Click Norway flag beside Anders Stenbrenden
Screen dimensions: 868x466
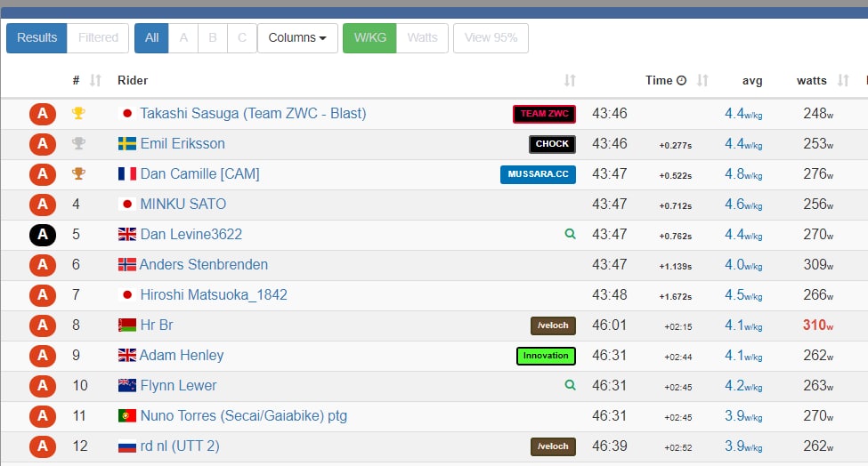[x=126, y=265]
